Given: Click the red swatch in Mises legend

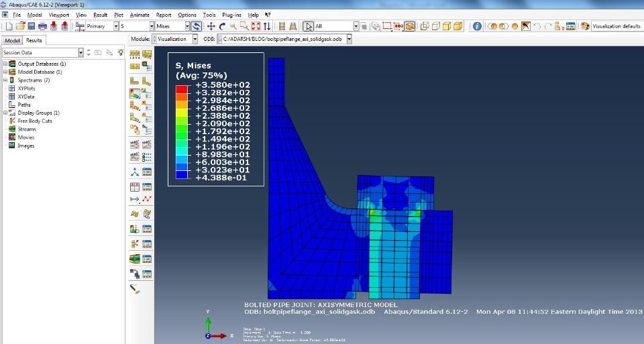Looking at the screenshot, I should [182, 89].
